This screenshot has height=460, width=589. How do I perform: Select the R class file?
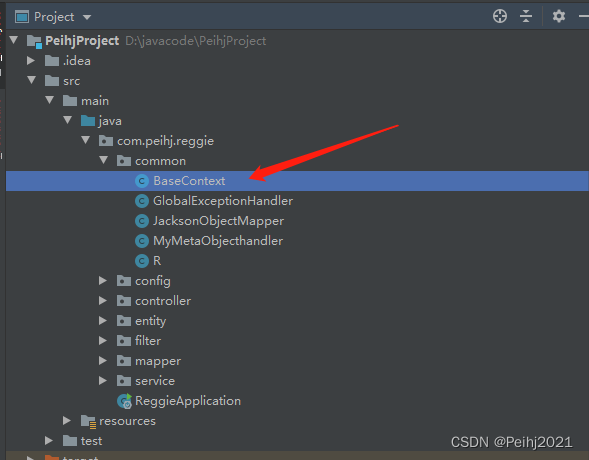pos(157,261)
